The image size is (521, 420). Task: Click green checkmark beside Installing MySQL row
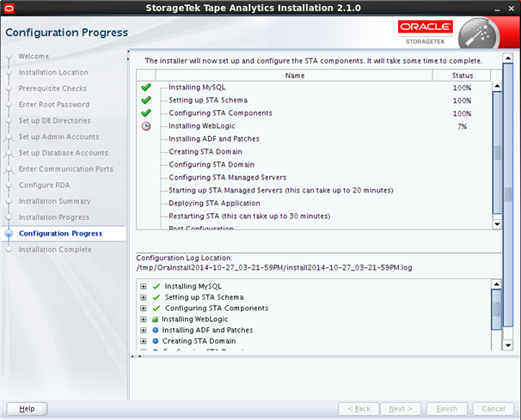(146, 88)
